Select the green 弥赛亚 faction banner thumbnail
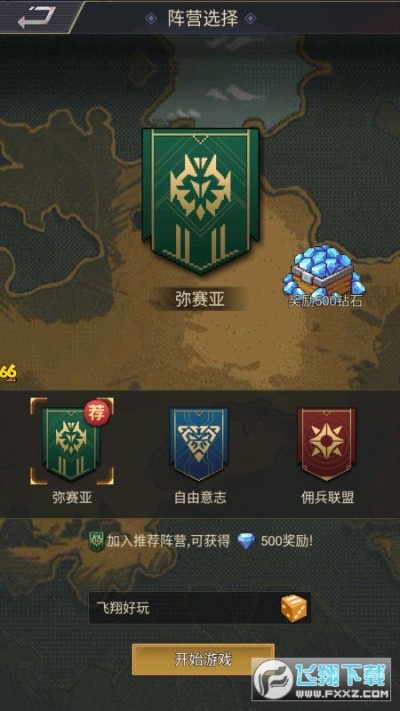The width and height of the screenshot is (400, 711). (x=70, y=443)
